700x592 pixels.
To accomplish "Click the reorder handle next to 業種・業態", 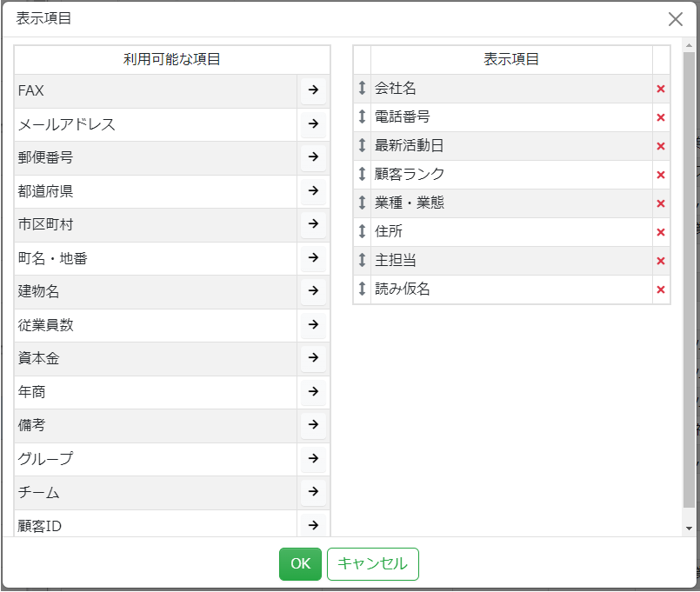I will pyautogui.click(x=362, y=203).
